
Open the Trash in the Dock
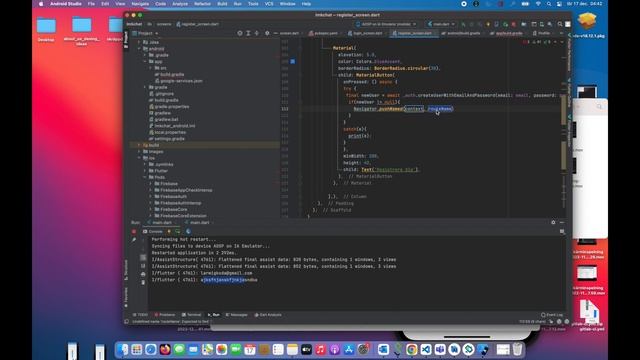pos(517,349)
